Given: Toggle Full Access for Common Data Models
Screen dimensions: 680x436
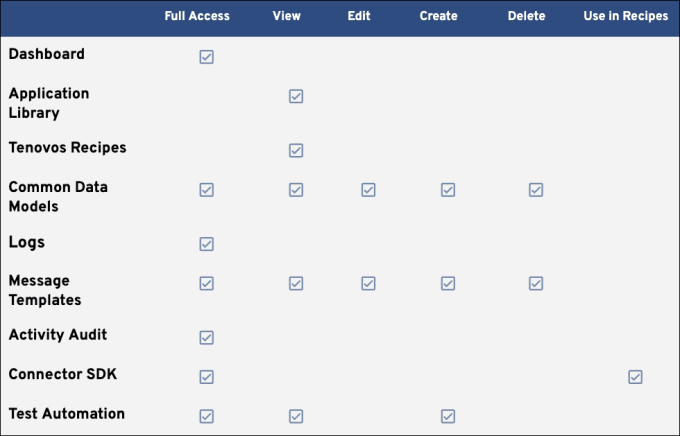Looking at the screenshot, I should tap(206, 189).
